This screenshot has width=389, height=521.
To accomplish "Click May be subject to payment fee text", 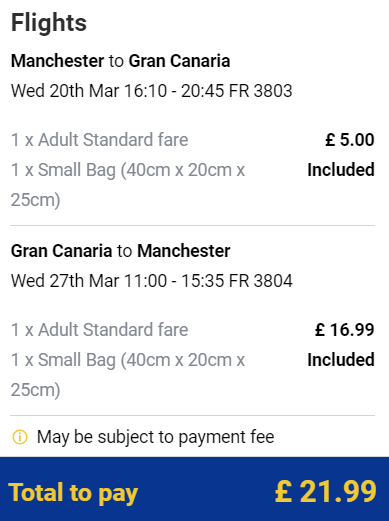I will pyautogui.click(x=155, y=437).
